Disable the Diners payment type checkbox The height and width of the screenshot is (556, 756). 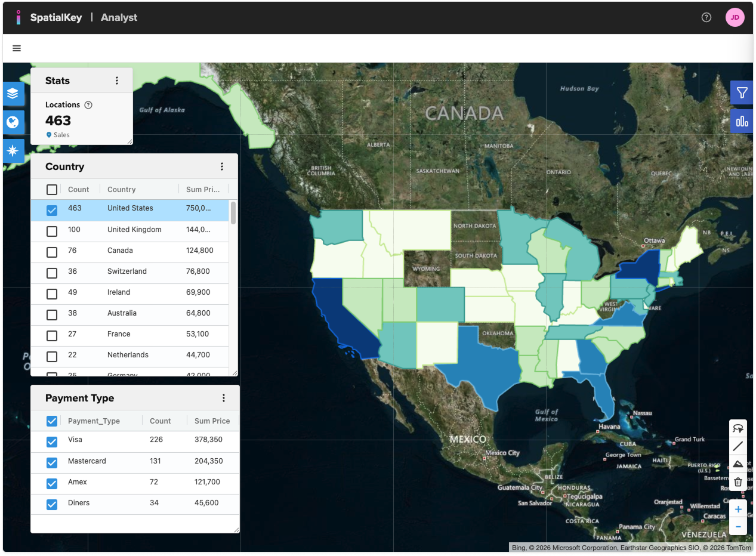51,503
